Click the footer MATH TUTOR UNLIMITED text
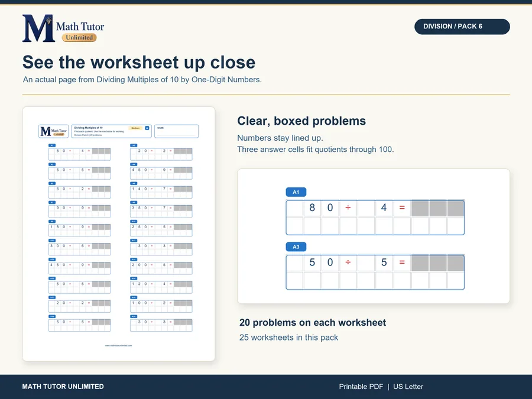This screenshot has height=399, width=532. (63, 387)
